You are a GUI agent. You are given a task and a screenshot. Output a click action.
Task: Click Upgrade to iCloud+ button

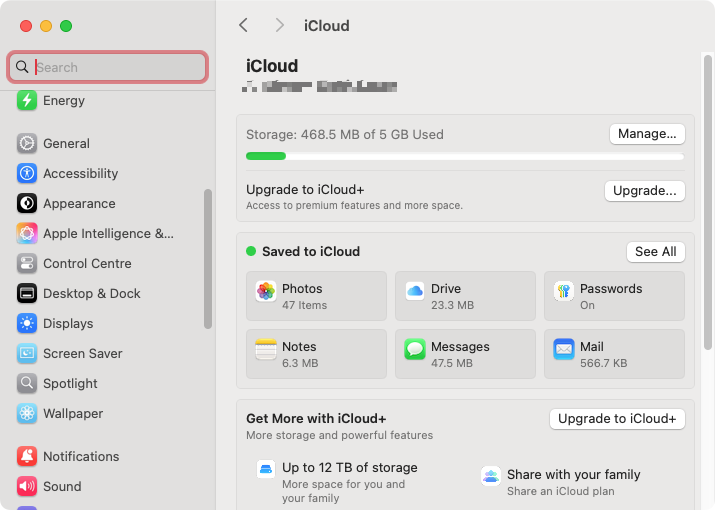pos(617,419)
